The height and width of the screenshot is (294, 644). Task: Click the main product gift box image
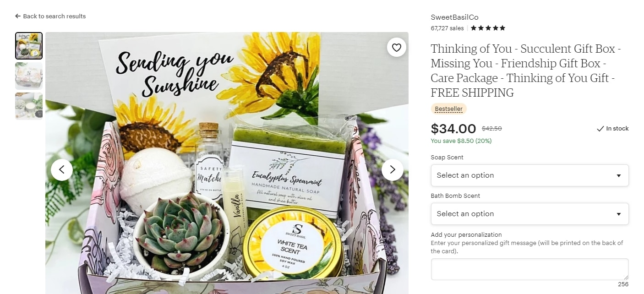(227, 163)
